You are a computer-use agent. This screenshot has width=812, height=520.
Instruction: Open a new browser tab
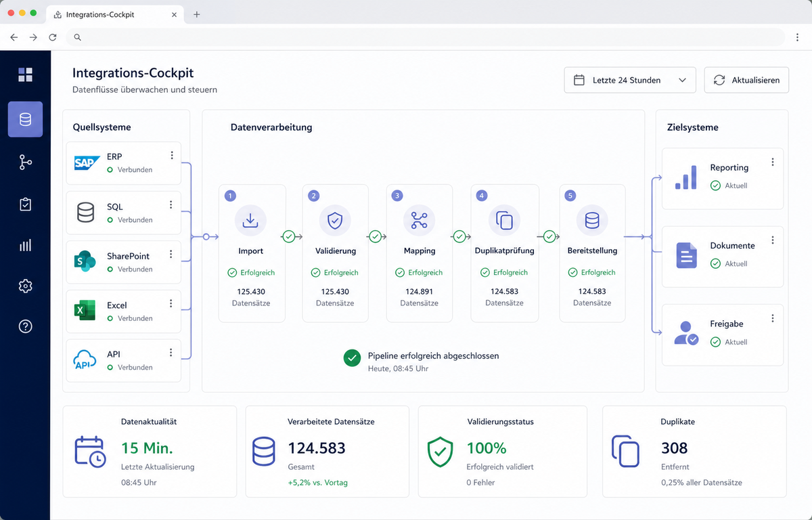coord(197,14)
